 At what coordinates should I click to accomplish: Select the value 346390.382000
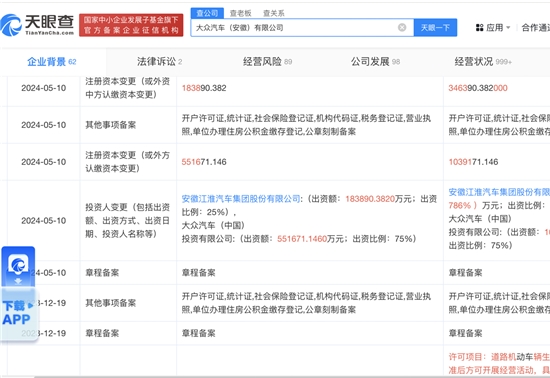pos(478,88)
